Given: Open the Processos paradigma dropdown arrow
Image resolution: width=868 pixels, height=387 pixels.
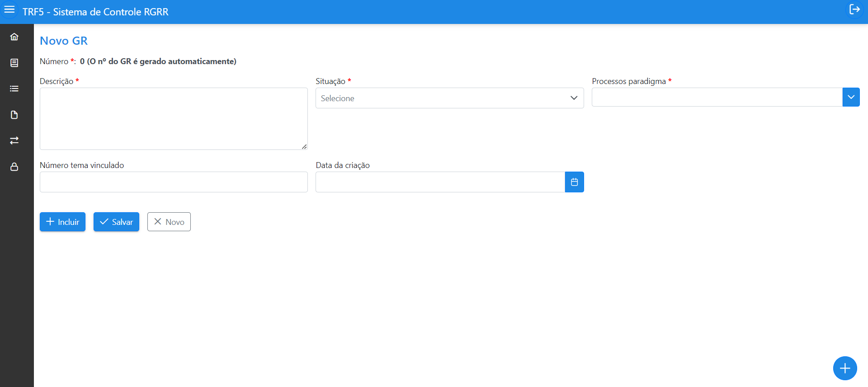Looking at the screenshot, I should [851, 97].
